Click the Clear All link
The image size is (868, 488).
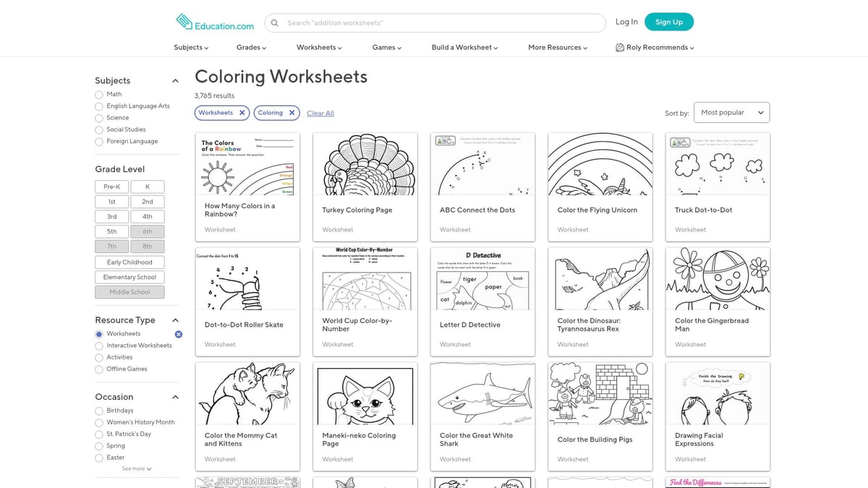320,113
